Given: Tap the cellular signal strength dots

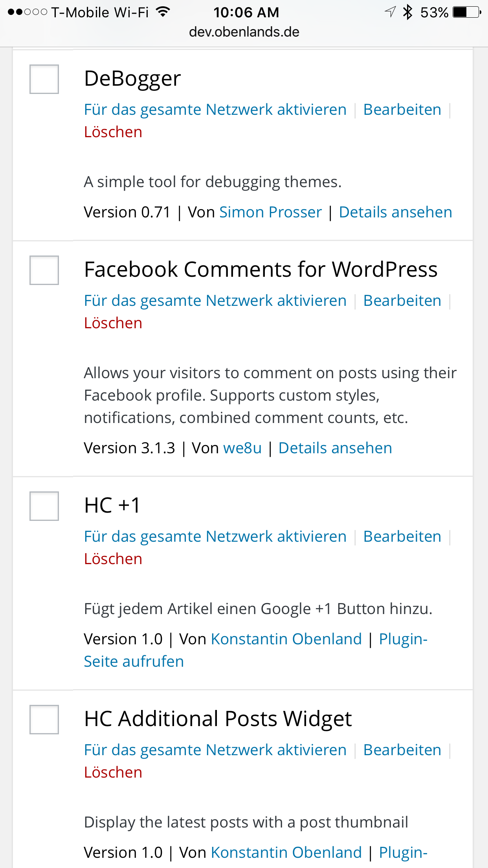Looking at the screenshot, I should tap(27, 12).
